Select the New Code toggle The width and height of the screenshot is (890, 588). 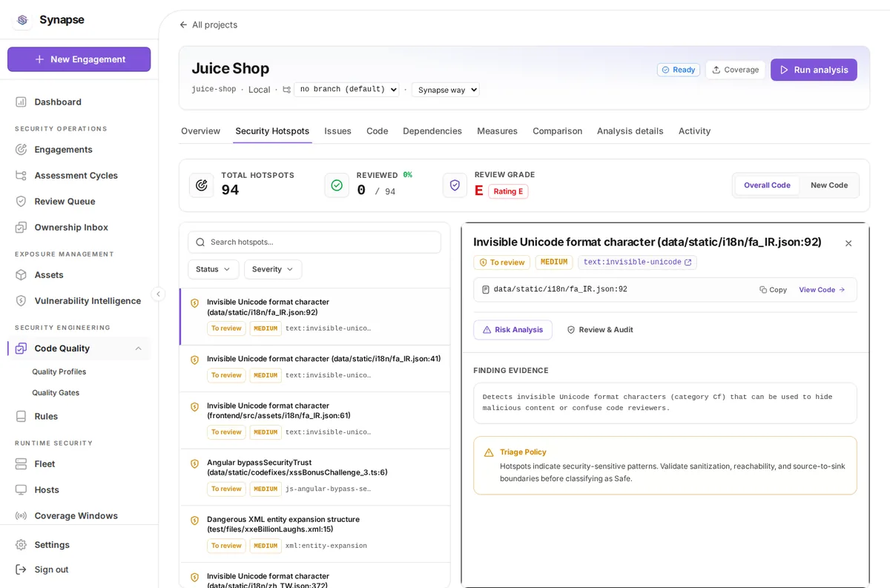829,185
